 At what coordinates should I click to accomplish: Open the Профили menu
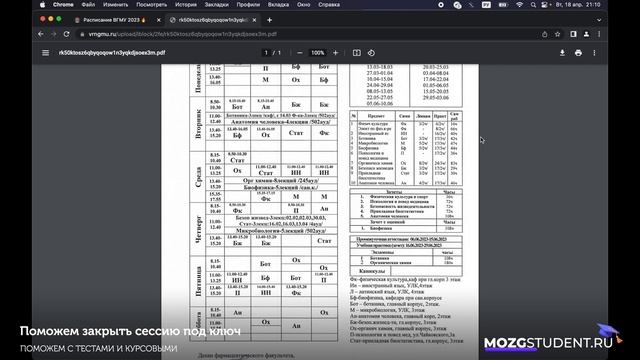(248, 5)
